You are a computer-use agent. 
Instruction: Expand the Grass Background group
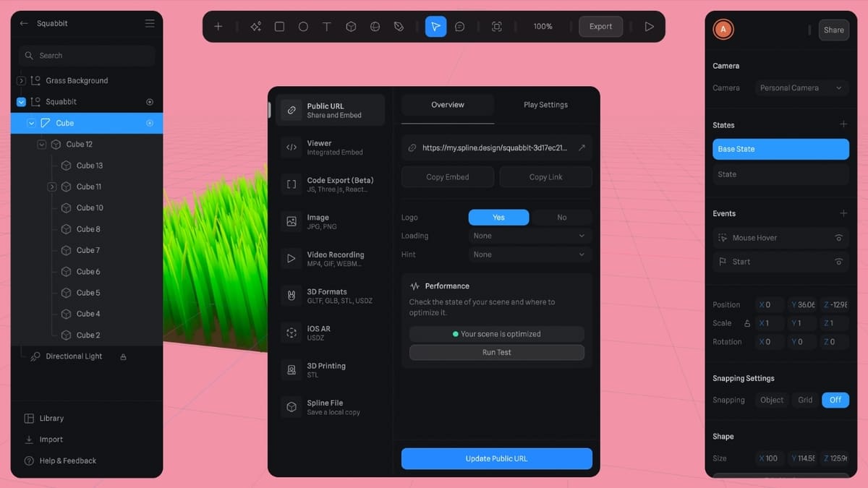click(x=21, y=81)
